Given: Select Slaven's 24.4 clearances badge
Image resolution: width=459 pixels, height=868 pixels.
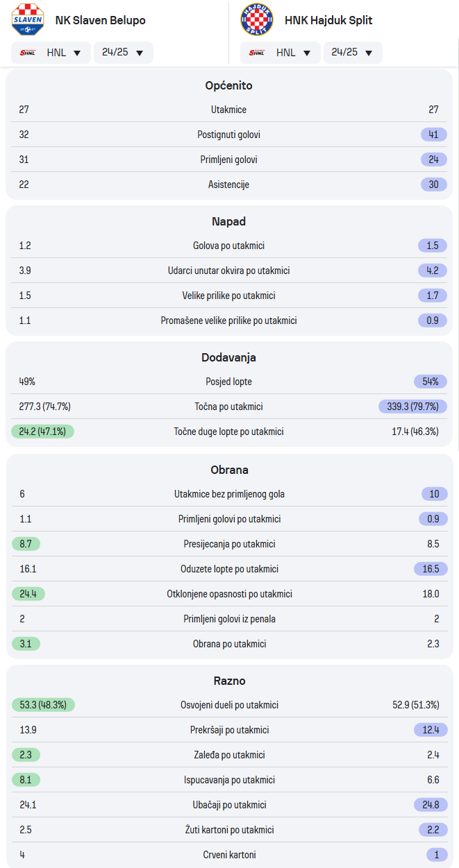Looking at the screenshot, I should [28, 594].
